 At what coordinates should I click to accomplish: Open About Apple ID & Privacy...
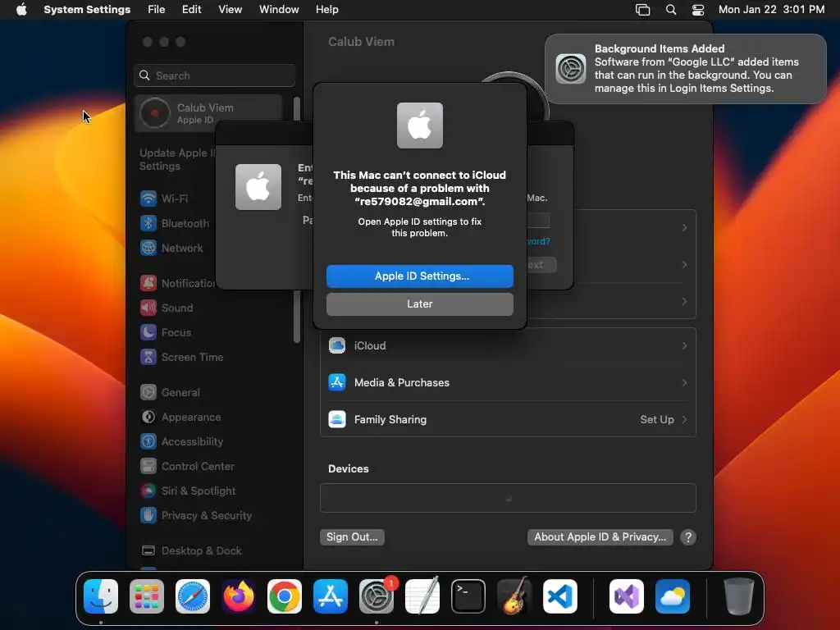[600, 536]
